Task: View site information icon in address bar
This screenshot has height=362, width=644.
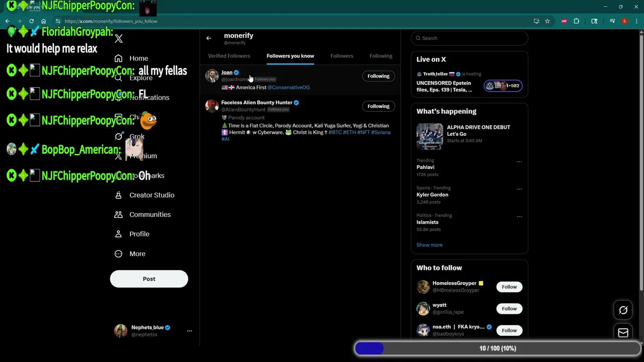Action: [x=58, y=21]
